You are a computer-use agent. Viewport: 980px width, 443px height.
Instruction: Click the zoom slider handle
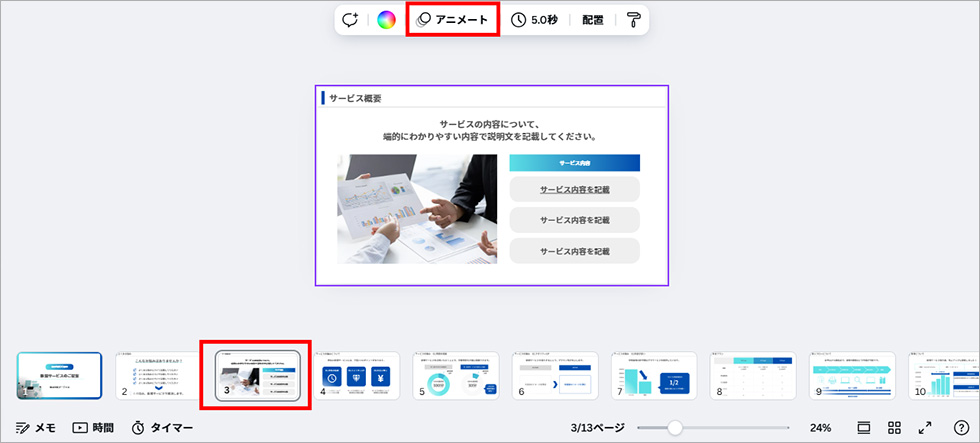[674, 428]
